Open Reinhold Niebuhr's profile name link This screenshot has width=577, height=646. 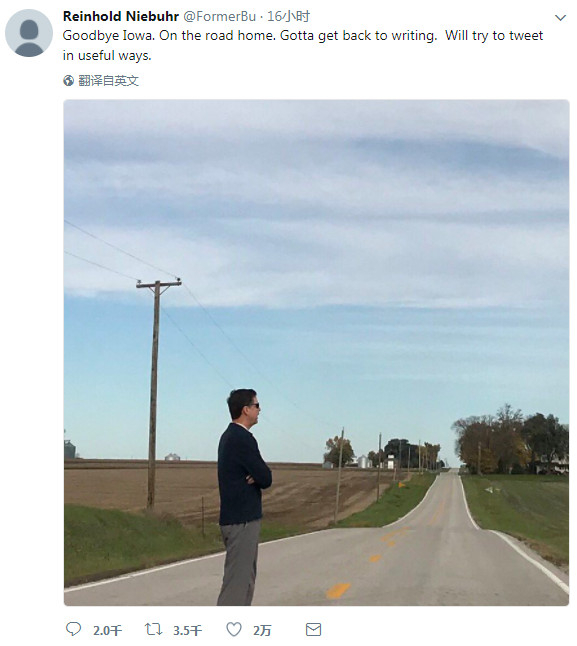tap(121, 16)
